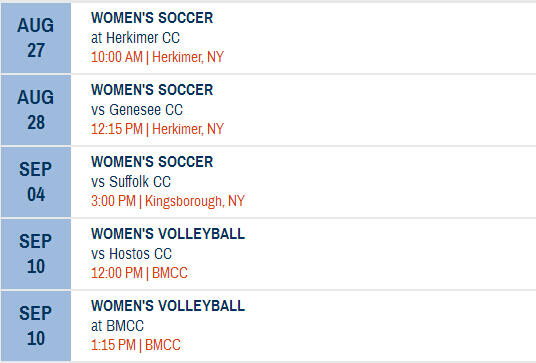The height and width of the screenshot is (363, 536).
Task: Select the 'vs Hostos CC' opponent text
Action: click(x=131, y=254)
